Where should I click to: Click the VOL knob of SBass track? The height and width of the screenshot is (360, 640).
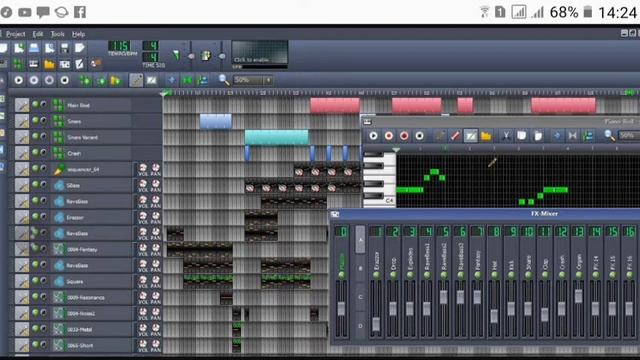coord(143,184)
